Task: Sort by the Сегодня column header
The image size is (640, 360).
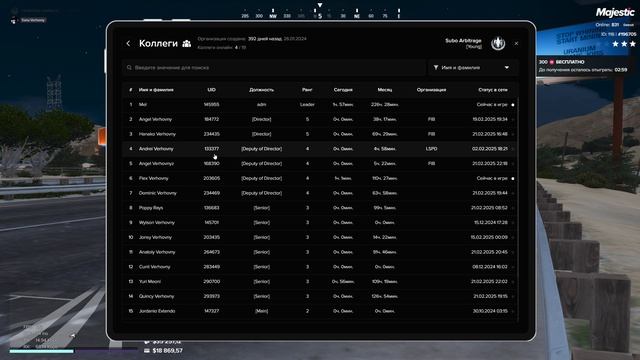Action: (343, 90)
